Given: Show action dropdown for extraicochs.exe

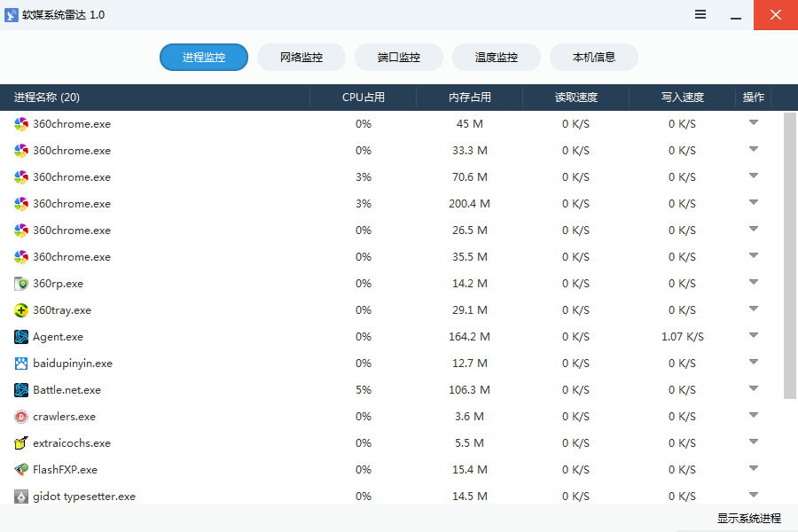Looking at the screenshot, I should click(x=754, y=442).
